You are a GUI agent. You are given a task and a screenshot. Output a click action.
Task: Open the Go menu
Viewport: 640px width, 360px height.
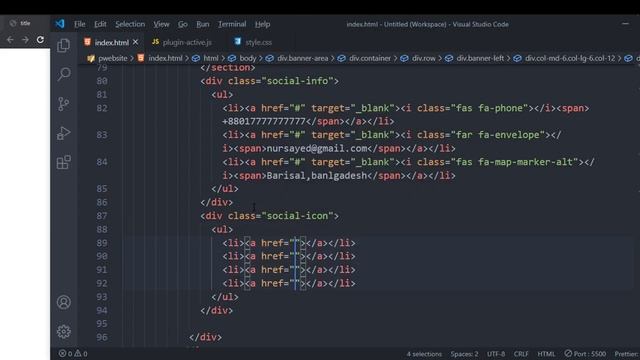point(182,24)
